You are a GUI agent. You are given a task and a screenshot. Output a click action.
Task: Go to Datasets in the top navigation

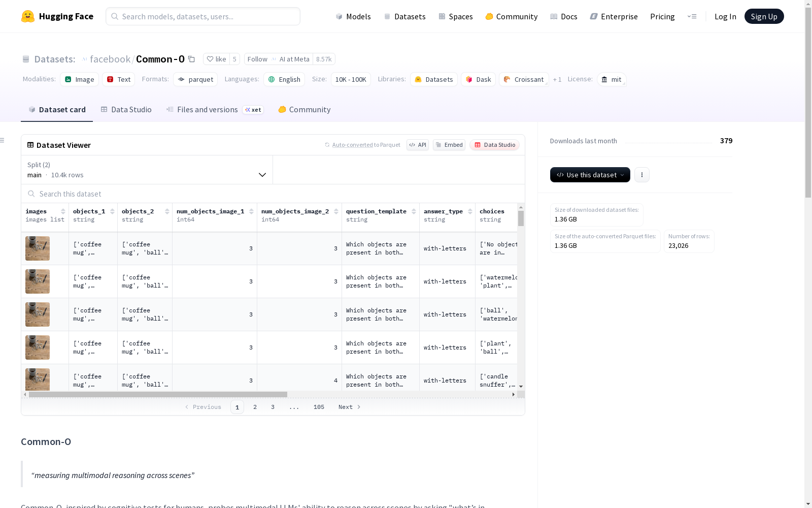(405, 16)
